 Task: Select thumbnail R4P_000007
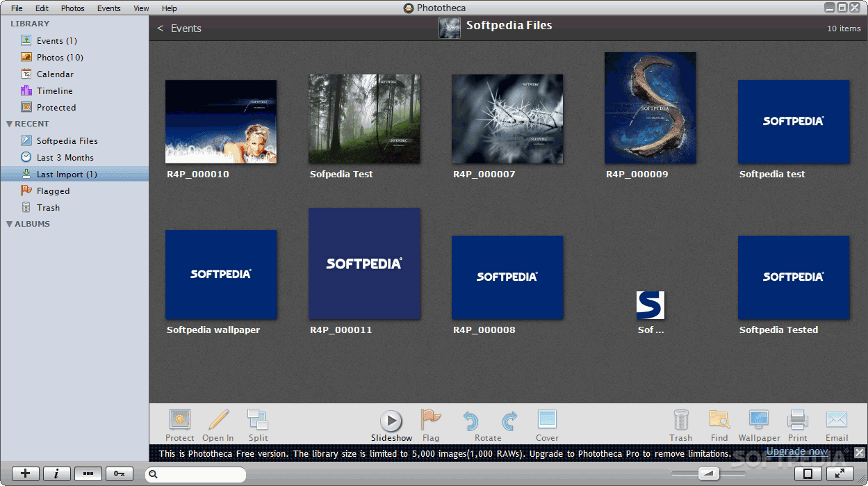(507, 119)
